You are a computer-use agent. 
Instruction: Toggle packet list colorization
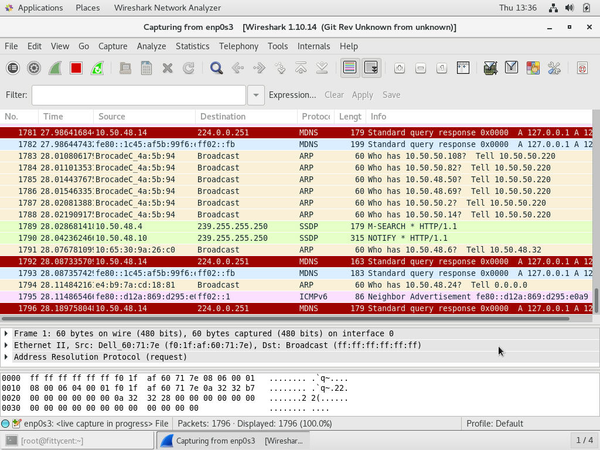[x=350, y=68]
